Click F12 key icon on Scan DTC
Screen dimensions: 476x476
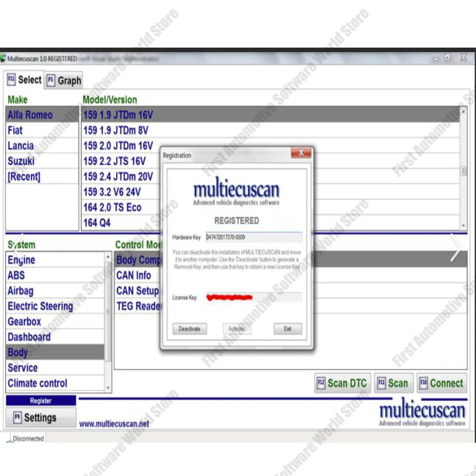click(x=321, y=383)
